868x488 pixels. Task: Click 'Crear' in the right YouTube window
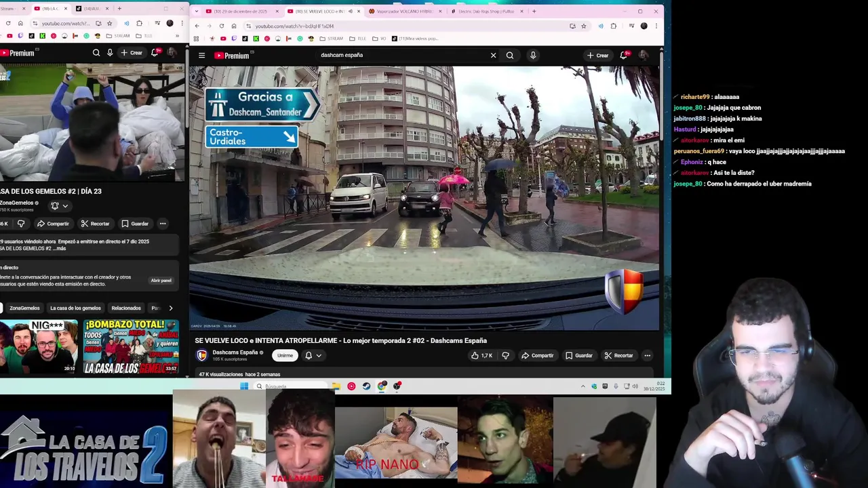click(597, 56)
